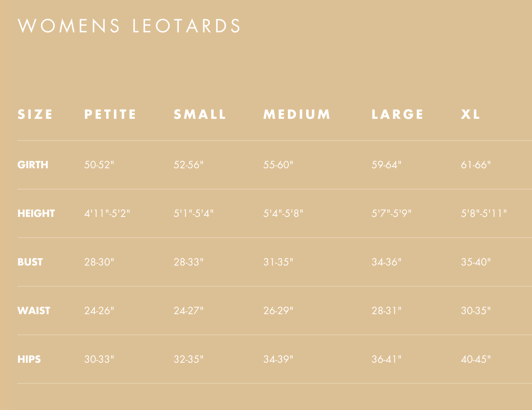Select the SMALL column header
The image size is (532, 410).
pos(200,114)
